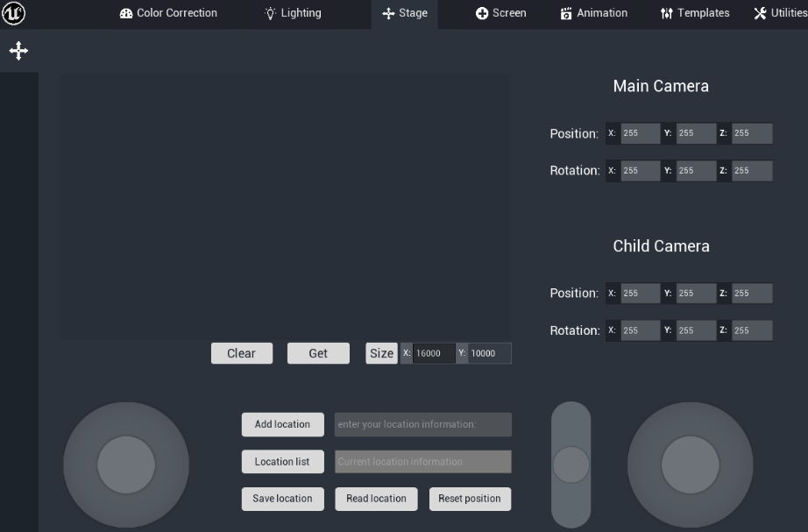Open the Color Correction tab
This screenshot has height=532, width=808.
(168, 13)
